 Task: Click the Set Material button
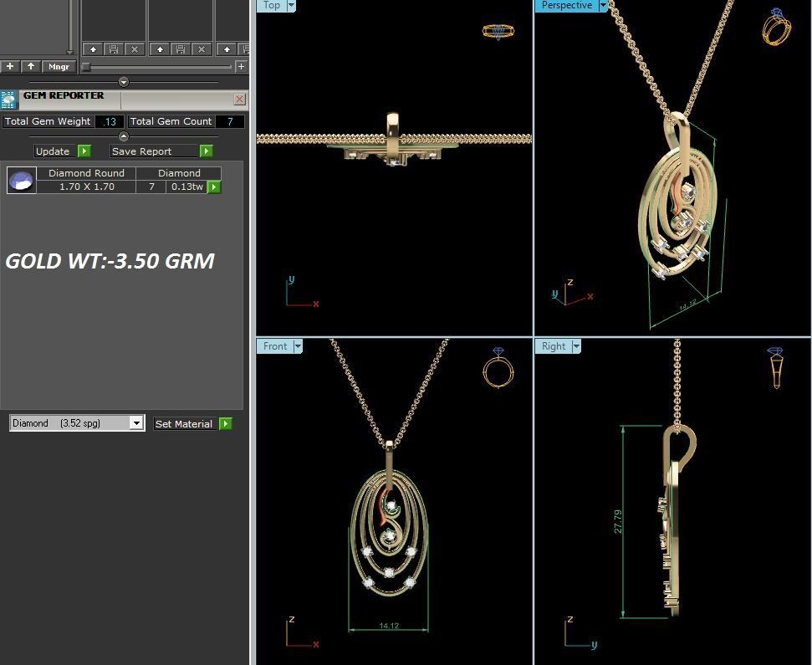click(184, 423)
